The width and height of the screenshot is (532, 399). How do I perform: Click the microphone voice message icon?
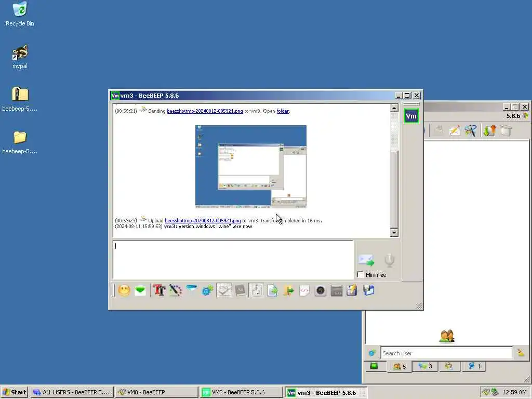[390, 260]
